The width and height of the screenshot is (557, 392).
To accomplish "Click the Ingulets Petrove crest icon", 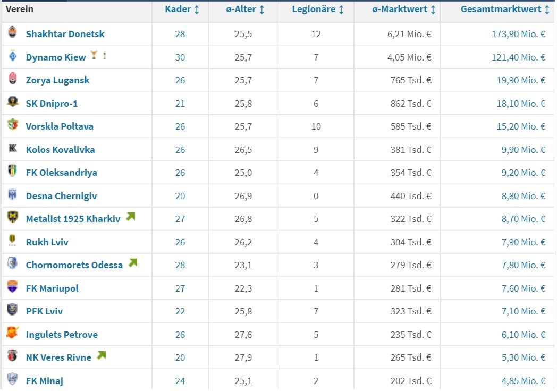I will [x=13, y=334].
